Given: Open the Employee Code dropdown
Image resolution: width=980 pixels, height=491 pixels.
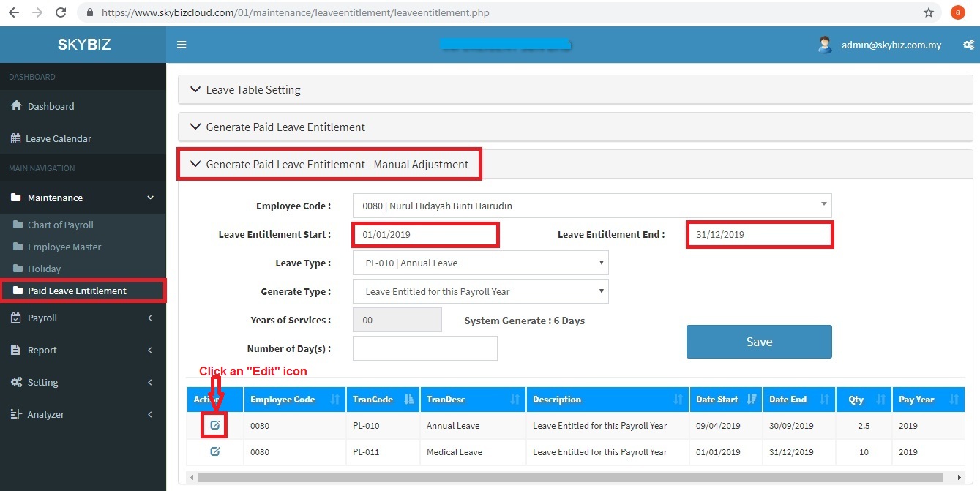Looking at the screenshot, I should [x=591, y=206].
